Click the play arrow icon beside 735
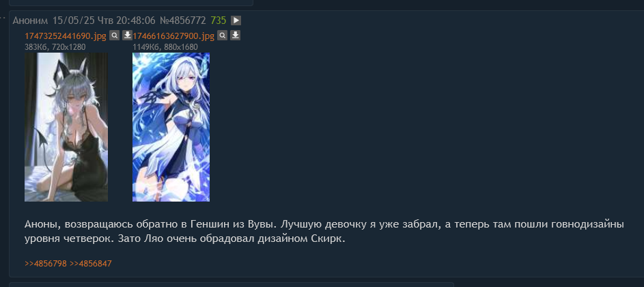Image resolution: width=644 pixels, height=287 pixels. (x=236, y=20)
